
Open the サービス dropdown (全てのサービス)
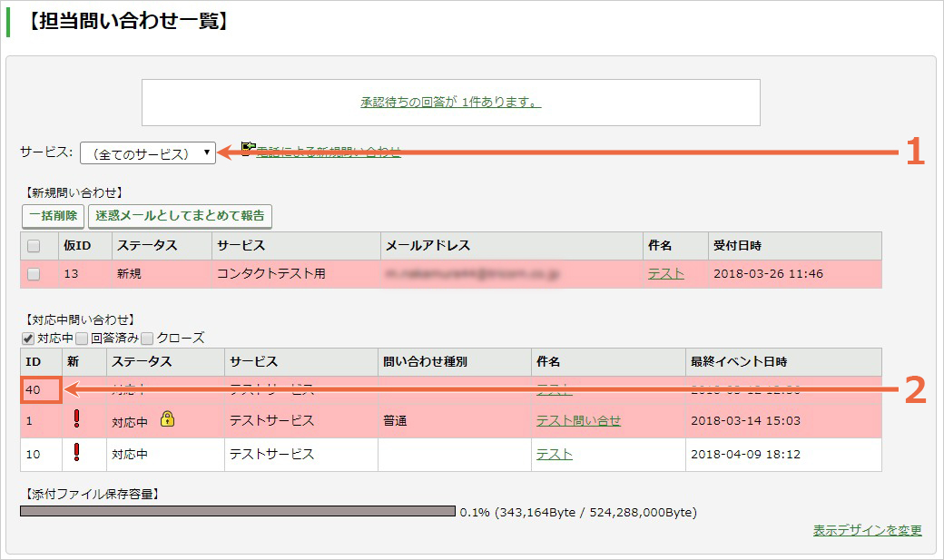click(x=147, y=153)
